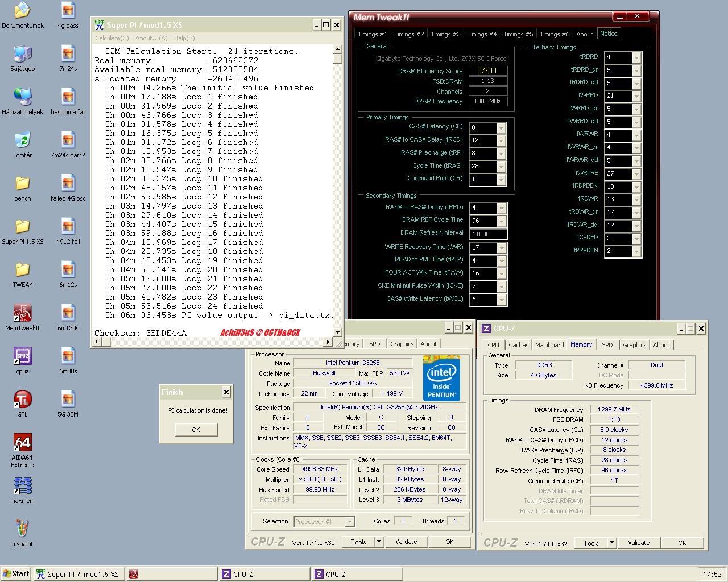Click the Validate button in CPU-Z Memory window

638,543
